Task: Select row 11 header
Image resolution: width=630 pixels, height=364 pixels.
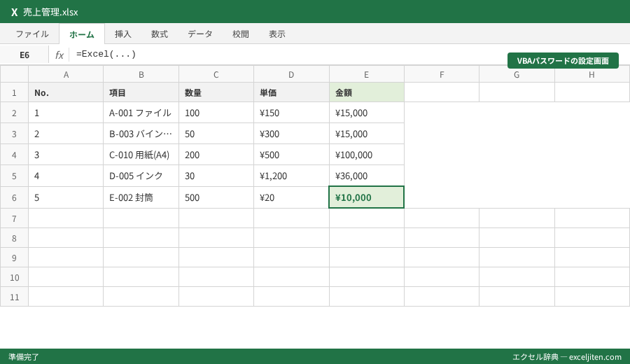Action: (14, 297)
